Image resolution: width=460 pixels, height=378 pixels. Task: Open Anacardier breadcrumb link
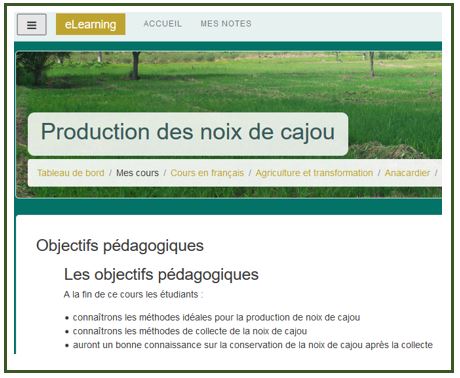click(407, 173)
